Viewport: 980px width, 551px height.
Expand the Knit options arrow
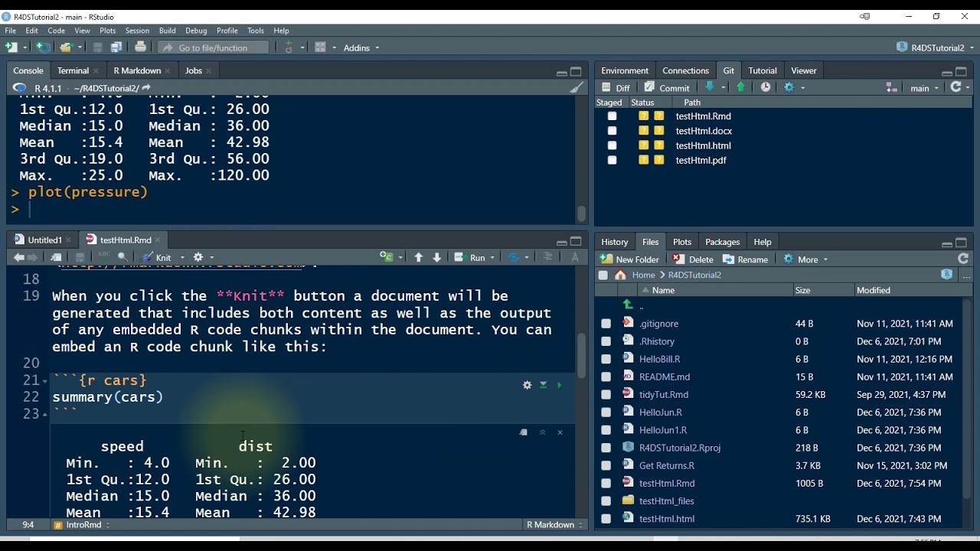(183, 258)
